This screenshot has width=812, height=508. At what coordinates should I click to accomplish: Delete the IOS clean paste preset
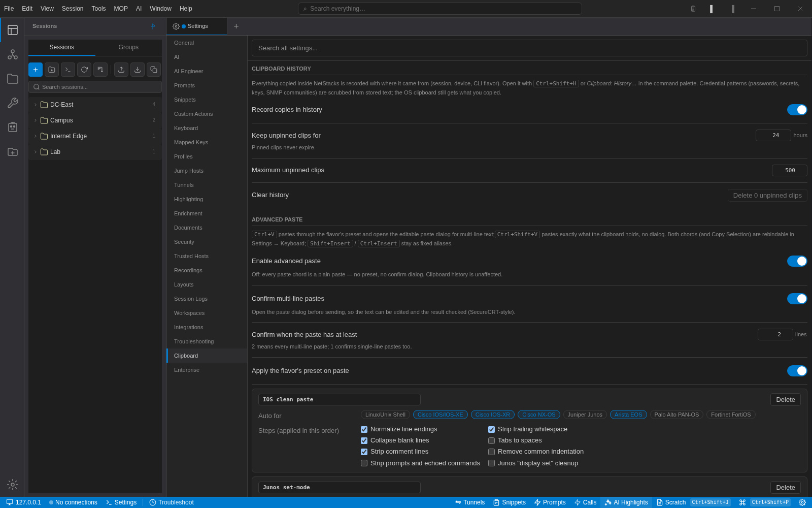point(785,400)
